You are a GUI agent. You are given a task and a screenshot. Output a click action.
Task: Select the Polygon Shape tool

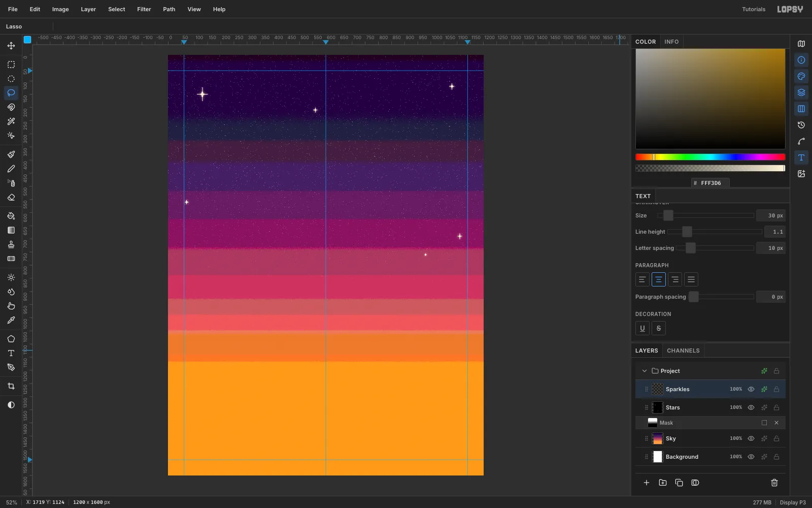11,339
